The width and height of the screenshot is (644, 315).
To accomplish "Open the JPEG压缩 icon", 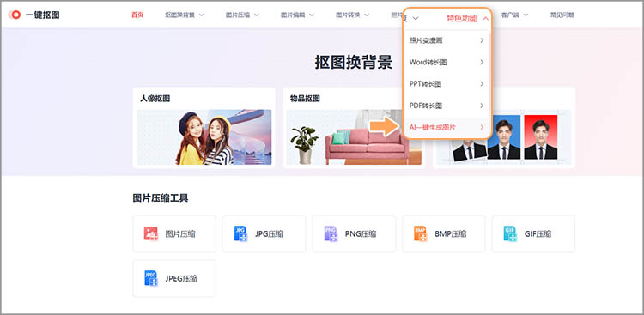I will click(151, 278).
